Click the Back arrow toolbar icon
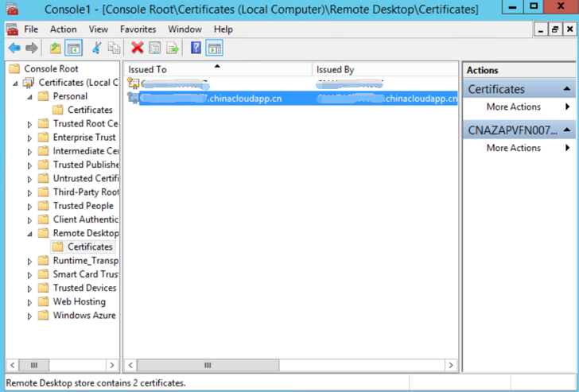This screenshot has width=579, height=392. (x=14, y=49)
